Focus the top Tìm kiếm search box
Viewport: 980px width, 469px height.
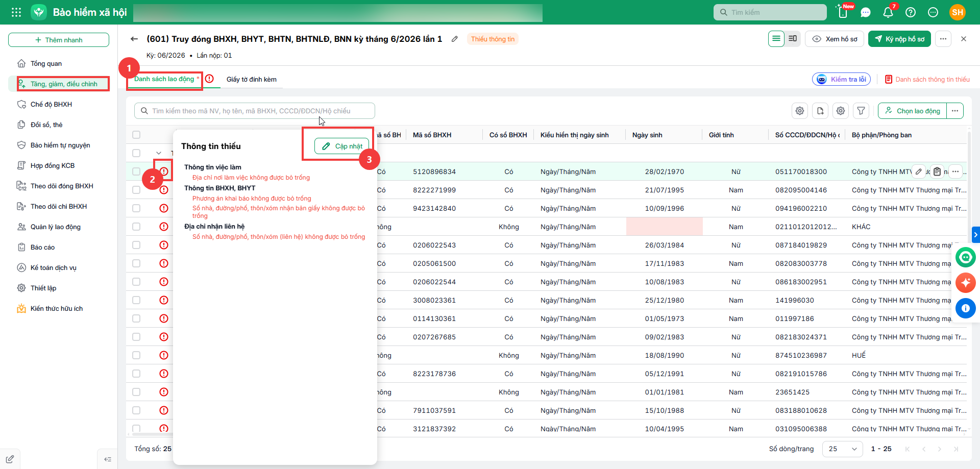pyautogui.click(x=770, y=12)
